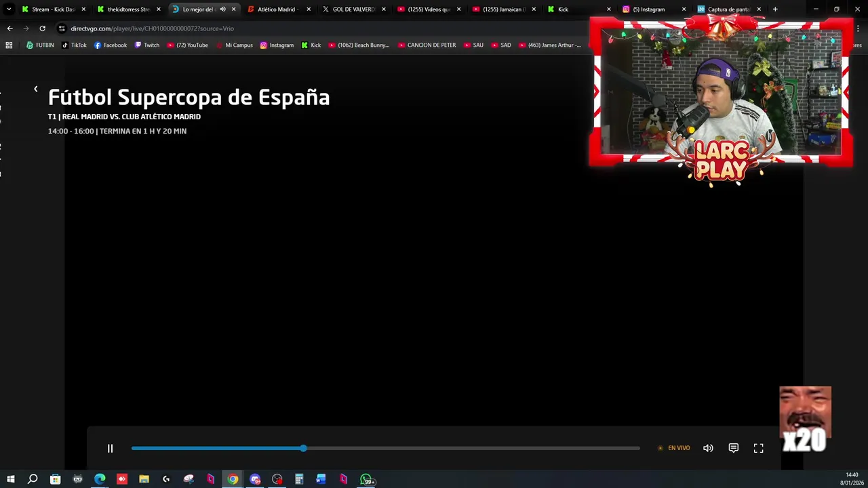The image size is (868, 488).
Task: Click the blue progress bar handle
Action: (x=303, y=448)
